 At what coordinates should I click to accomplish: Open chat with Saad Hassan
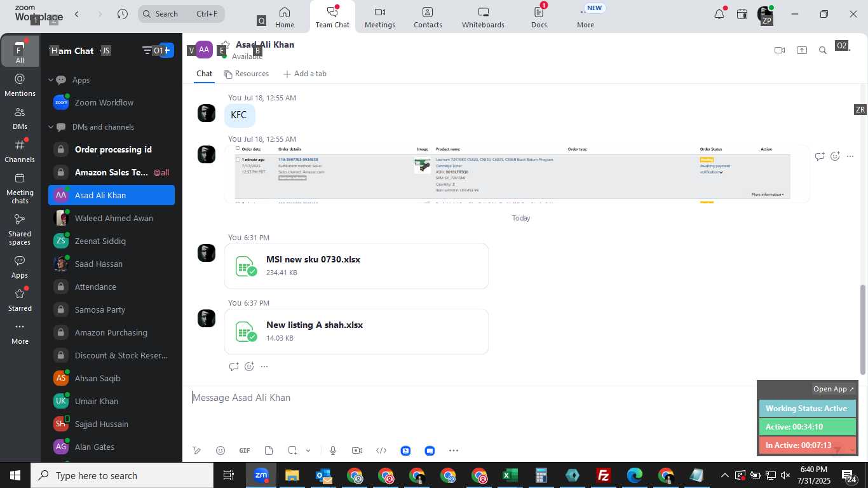(111, 264)
